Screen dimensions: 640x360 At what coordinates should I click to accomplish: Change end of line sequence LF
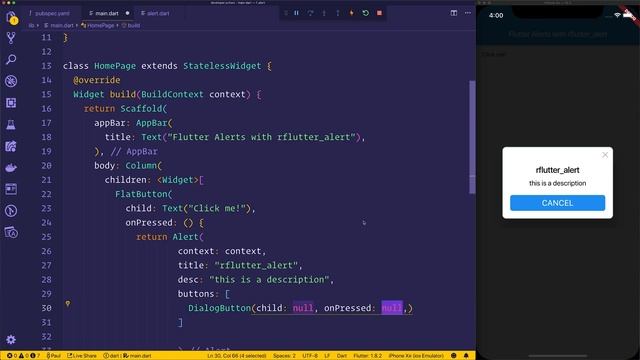(x=327, y=356)
